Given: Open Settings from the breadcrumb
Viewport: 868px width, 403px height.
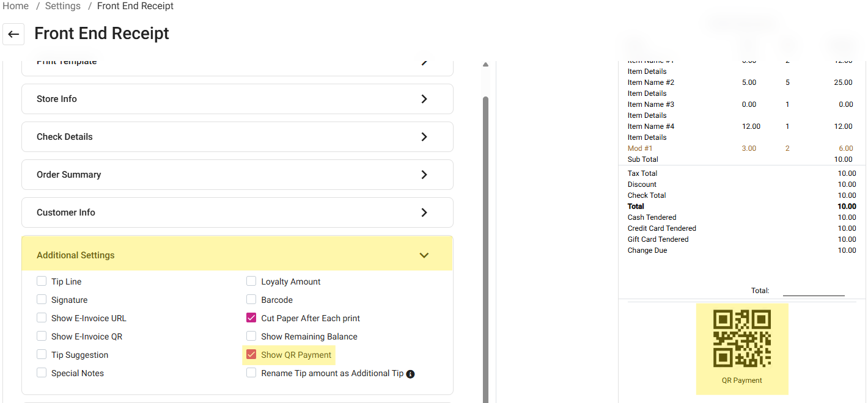Looking at the screenshot, I should [62, 6].
